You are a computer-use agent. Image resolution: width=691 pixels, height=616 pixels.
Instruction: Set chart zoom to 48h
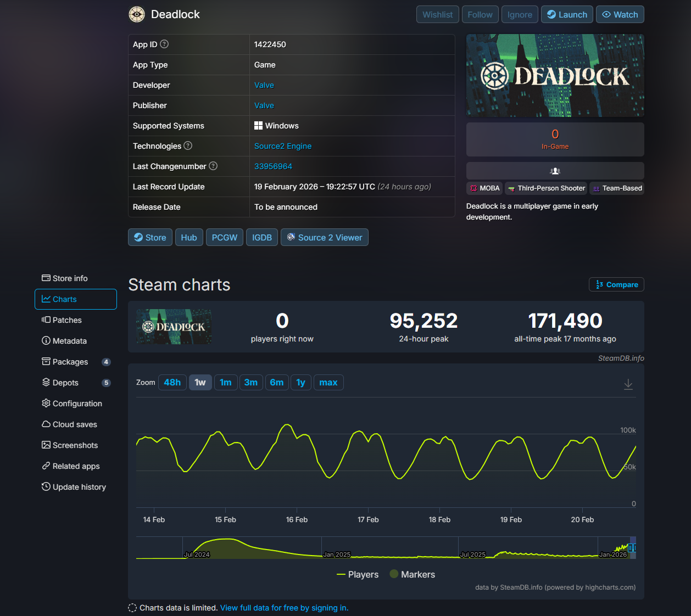tap(172, 382)
